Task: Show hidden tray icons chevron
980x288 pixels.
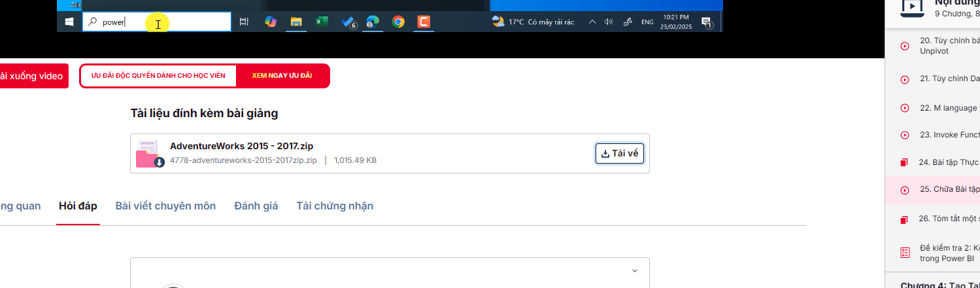Action: [592, 22]
